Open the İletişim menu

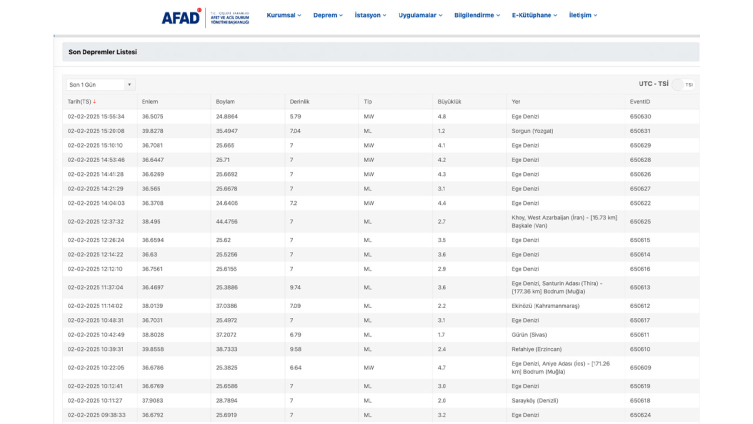click(583, 16)
